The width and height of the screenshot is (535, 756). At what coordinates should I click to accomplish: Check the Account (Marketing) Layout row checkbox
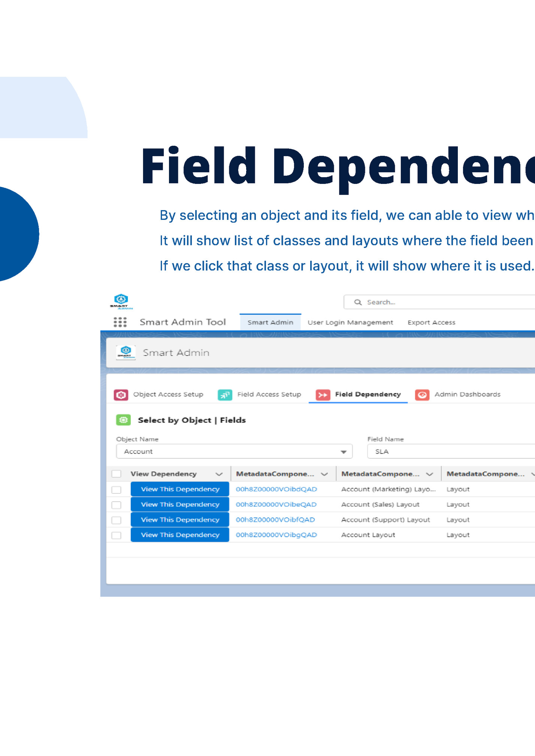[117, 490]
